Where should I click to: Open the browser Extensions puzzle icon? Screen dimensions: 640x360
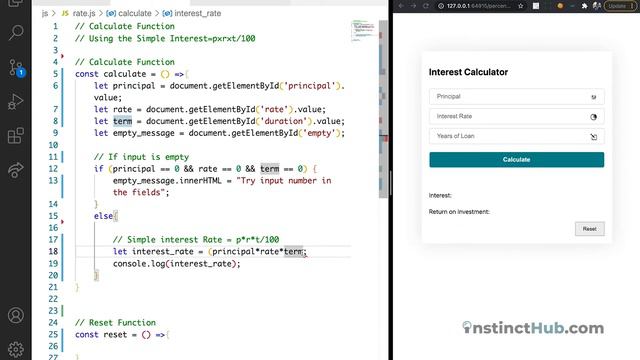584,6
